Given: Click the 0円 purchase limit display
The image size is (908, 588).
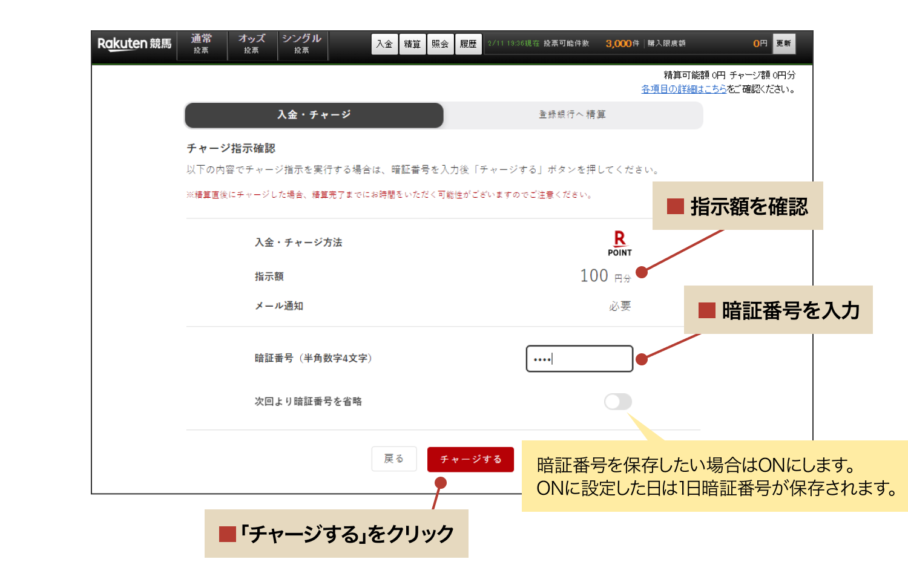Looking at the screenshot, I should pos(759,43).
